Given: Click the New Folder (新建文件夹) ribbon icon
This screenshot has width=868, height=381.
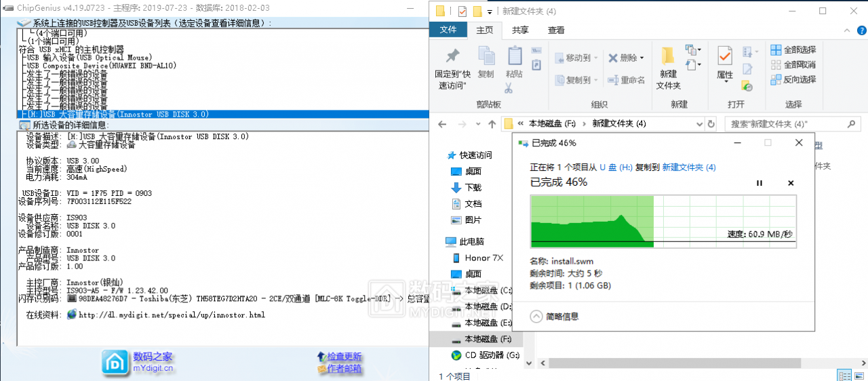Looking at the screenshot, I should pos(668,57).
